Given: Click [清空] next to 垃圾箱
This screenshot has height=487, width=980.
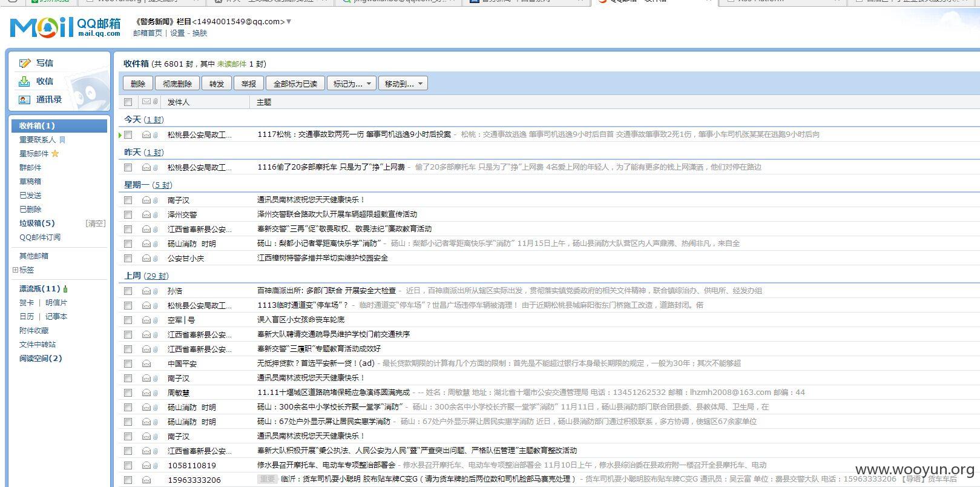Looking at the screenshot, I should click(x=96, y=224).
